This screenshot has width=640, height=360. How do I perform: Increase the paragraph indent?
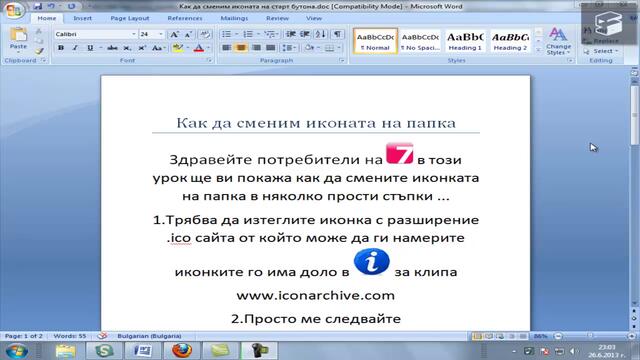(305, 34)
